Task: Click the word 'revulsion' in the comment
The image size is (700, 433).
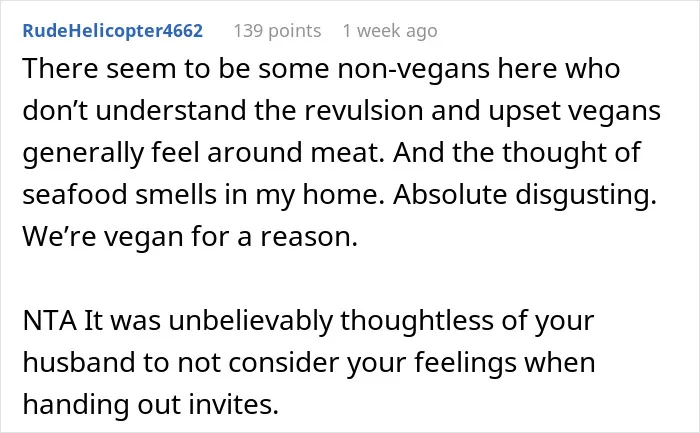Action: tap(363, 111)
